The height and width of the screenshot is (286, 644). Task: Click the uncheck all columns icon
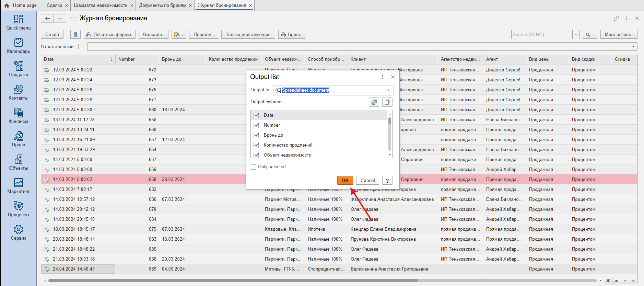click(x=387, y=102)
